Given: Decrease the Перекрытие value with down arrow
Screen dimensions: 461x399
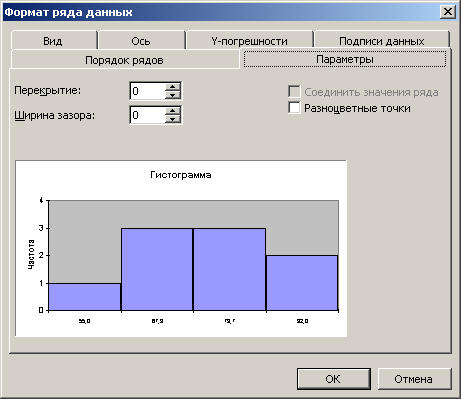Looking at the screenshot, I should (173, 95).
